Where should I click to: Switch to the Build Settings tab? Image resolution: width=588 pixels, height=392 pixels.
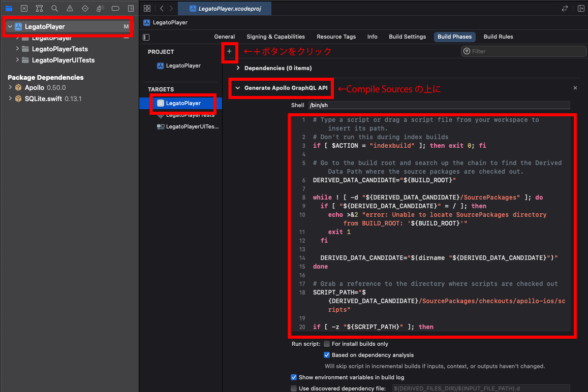(x=407, y=37)
